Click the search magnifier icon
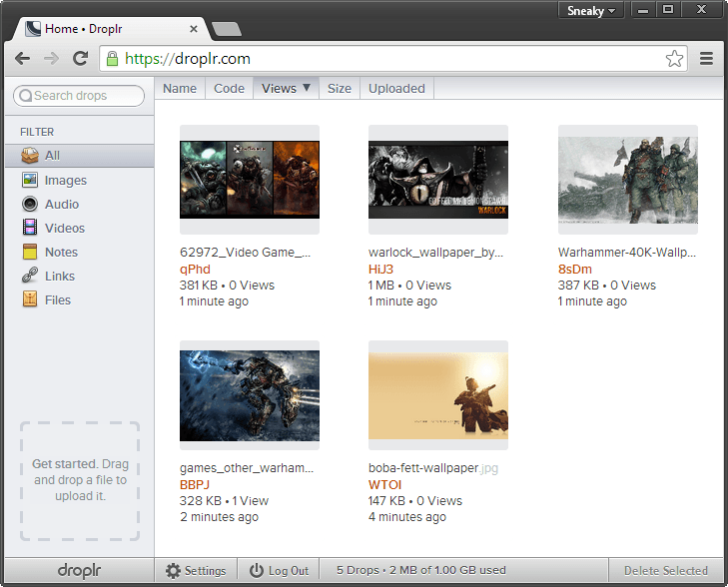728x587 pixels. (x=26, y=96)
